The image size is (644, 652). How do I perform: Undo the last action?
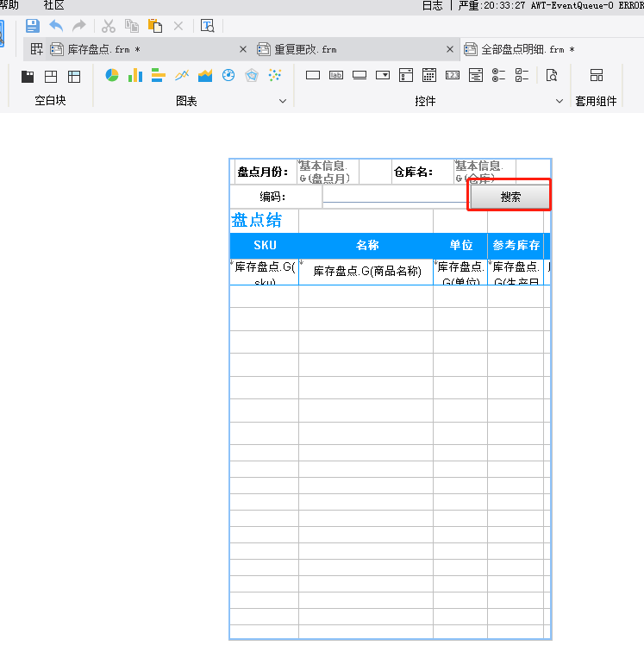point(56,26)
